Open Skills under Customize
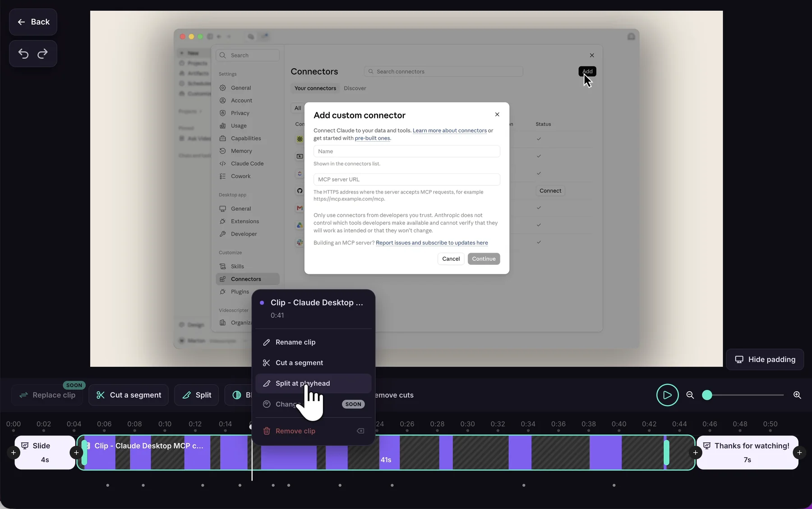Screen dimensions: 812x509 (x=248, y=266)
